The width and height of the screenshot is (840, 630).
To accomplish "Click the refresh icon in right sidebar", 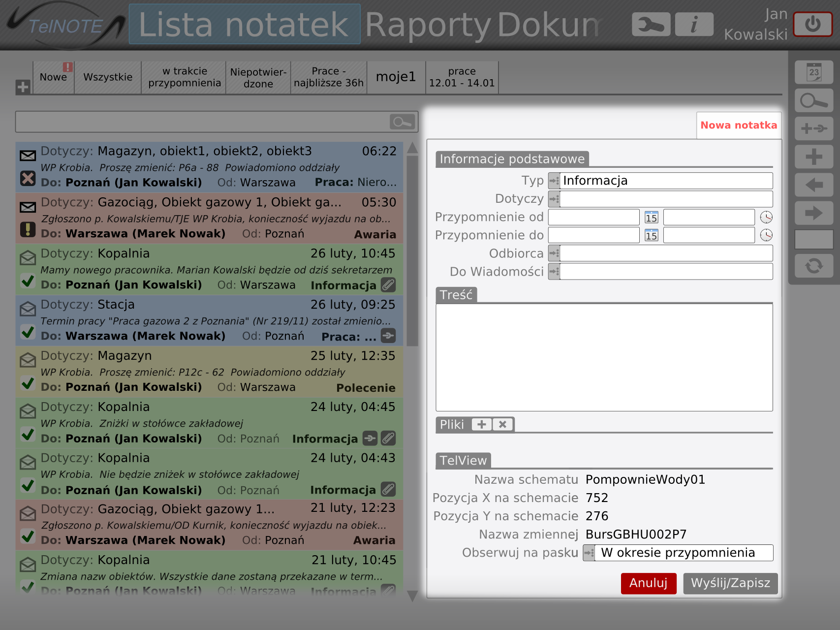I will point(814,266).
